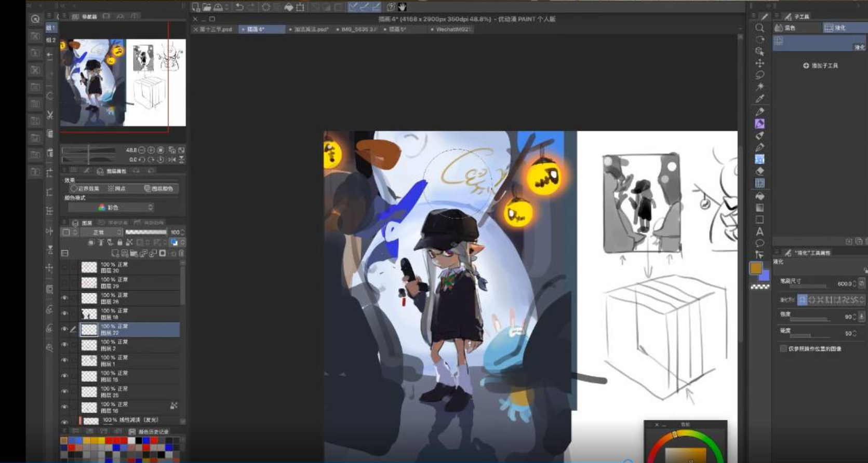Select layer row 图层 16

click(x=130, y=407)
